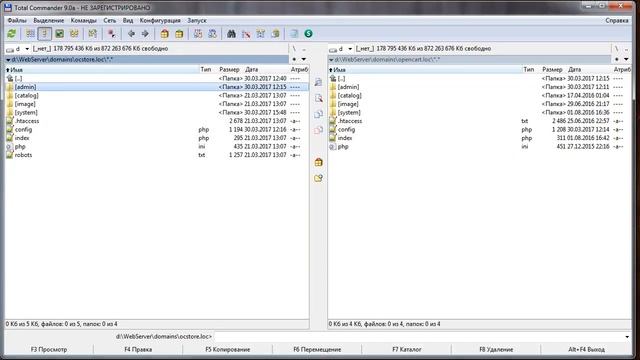Select .htaccess file in right panel
Viewport: 640px width, 360px height.
pyautogui.click(x=480, y=121)
